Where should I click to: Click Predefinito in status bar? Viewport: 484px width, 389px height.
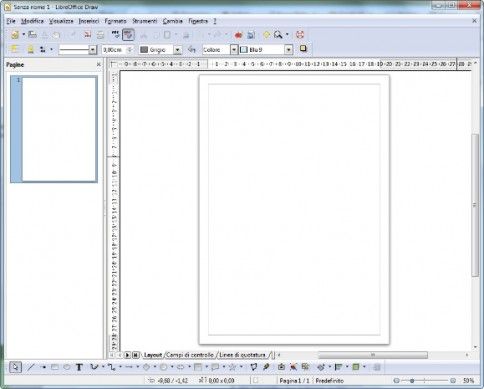click(330, 380)
